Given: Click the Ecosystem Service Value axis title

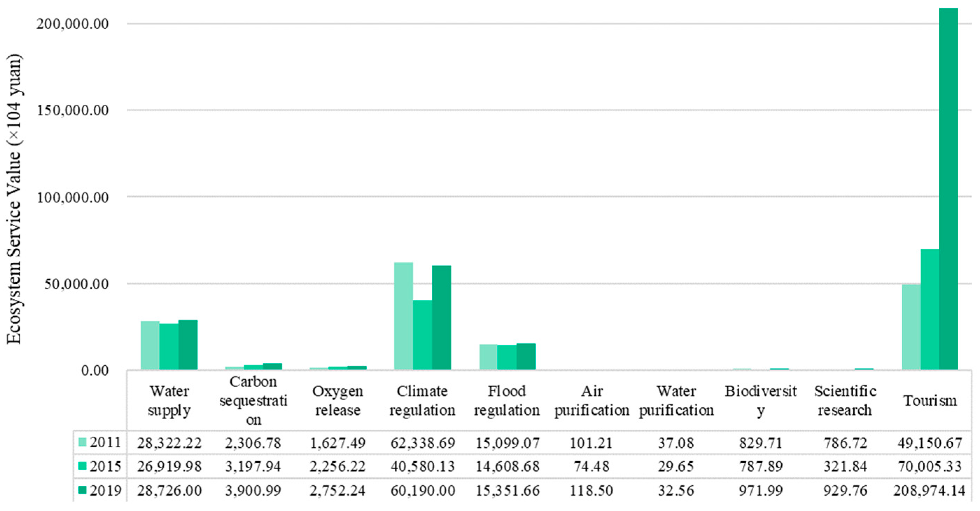Looking at the screenshot, I should pyautogui.click(x=14, y=198).
